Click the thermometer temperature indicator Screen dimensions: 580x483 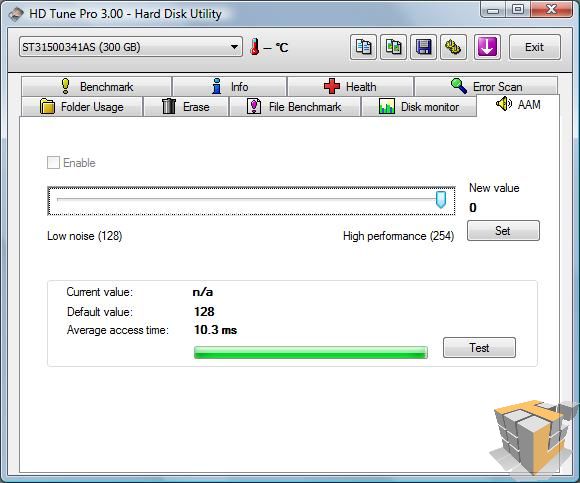click(x=254, y=47)
